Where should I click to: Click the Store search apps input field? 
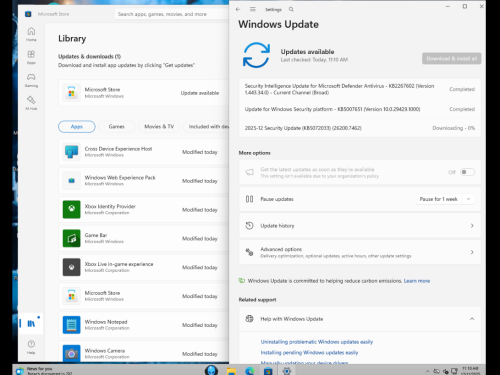tap(172, 14)
